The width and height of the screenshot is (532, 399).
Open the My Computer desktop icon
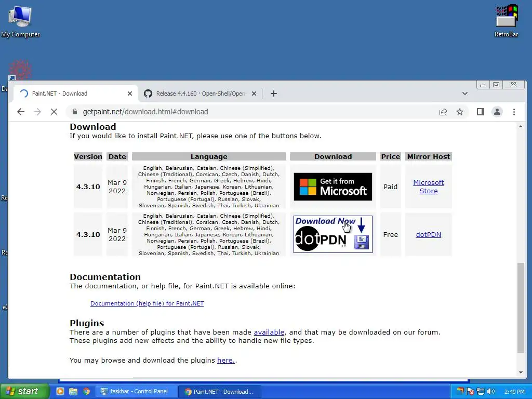pyautogui.click(x=20, y=22)
